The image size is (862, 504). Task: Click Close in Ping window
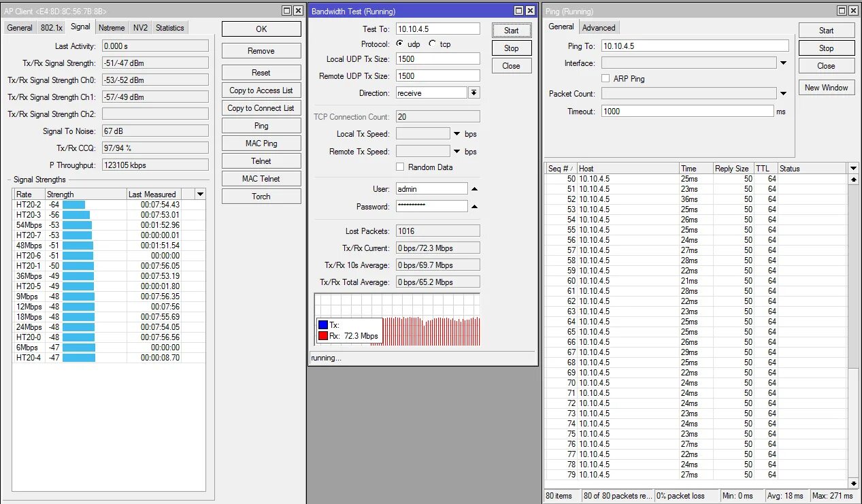[x=827, y=66]
